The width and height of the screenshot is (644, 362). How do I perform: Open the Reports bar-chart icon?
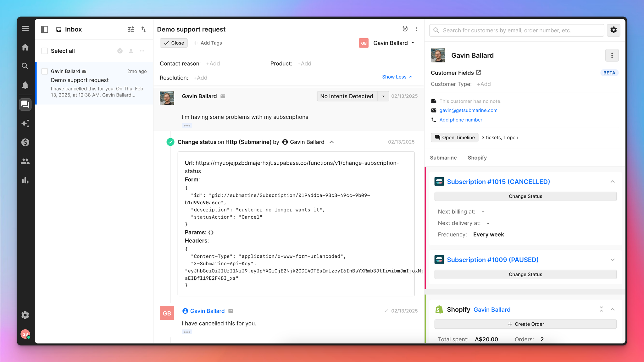(x=25, y=180)
